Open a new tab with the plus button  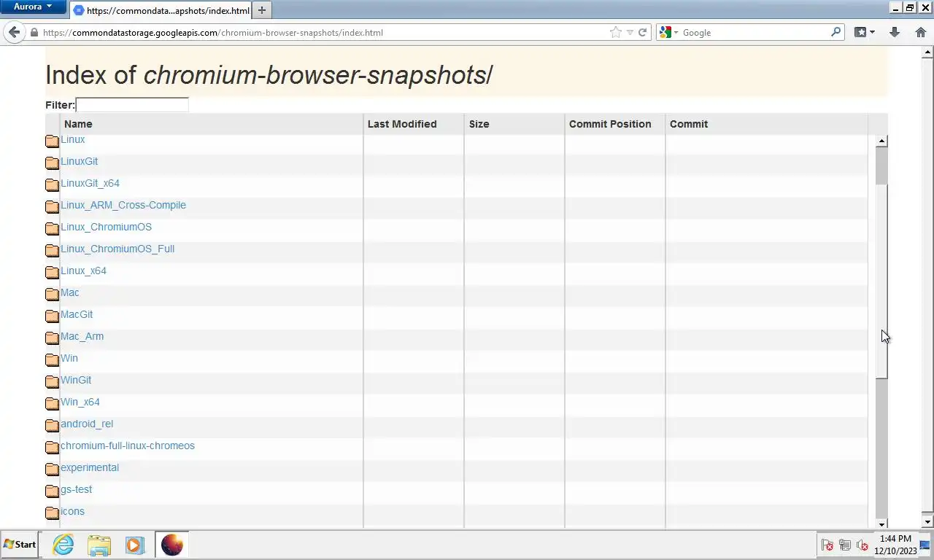pyautogui.click(x=262, y=10)
